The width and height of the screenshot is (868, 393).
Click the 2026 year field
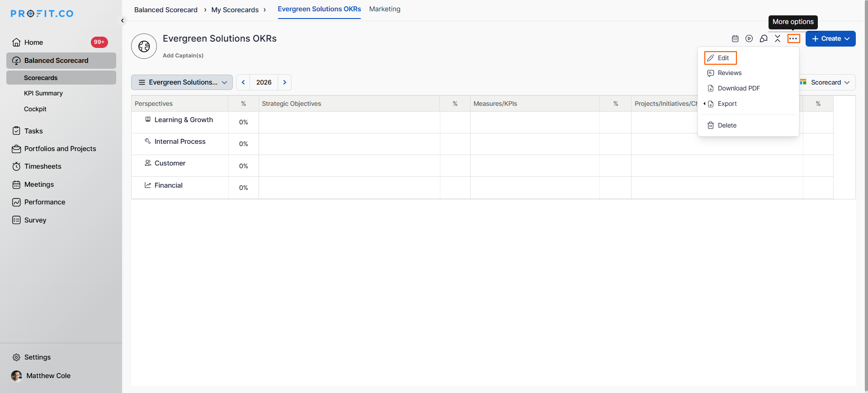tap(264, 82)
